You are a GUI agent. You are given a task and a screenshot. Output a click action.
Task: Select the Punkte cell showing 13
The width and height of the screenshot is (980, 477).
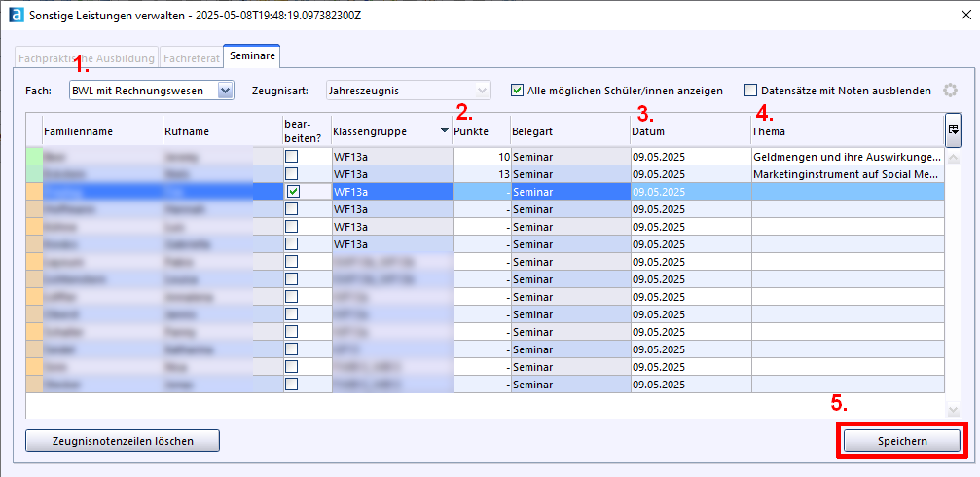pos(481,174)
